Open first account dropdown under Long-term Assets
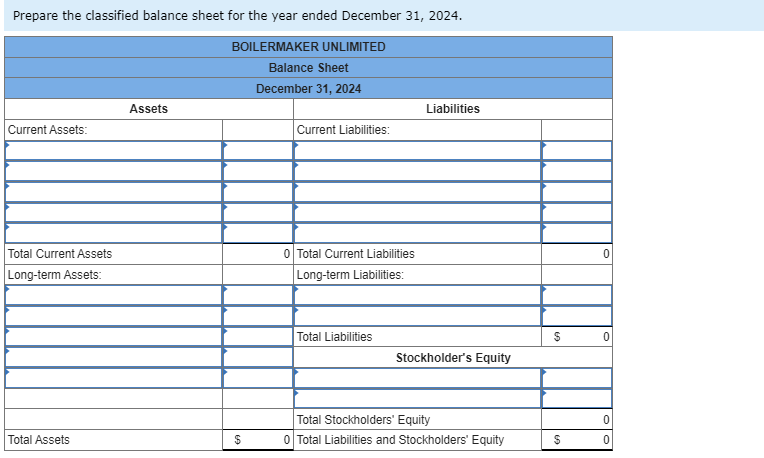The image size is (764, 458). click(114, 295)
